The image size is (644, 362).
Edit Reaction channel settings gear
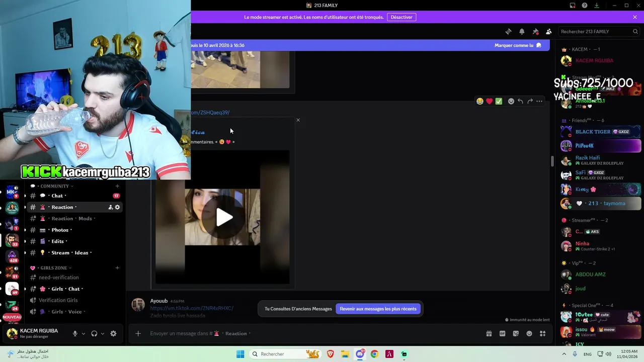(117, 207)
